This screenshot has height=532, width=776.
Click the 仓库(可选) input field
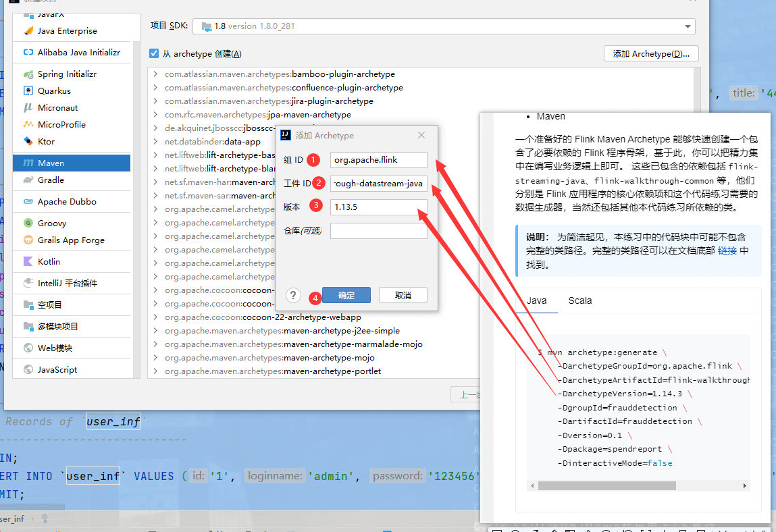(x=379, y=231)
